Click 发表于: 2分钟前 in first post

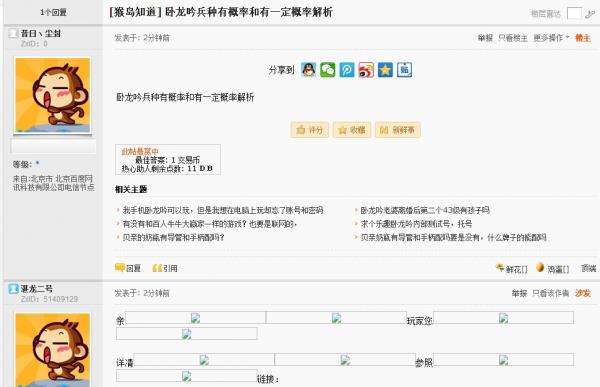pos(142,38)
